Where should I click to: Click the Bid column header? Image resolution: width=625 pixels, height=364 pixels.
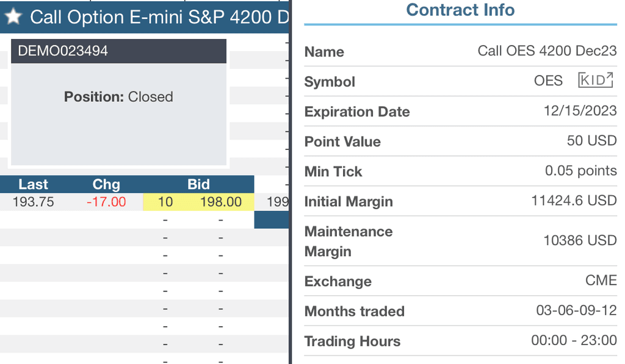[x=198, y=184]
